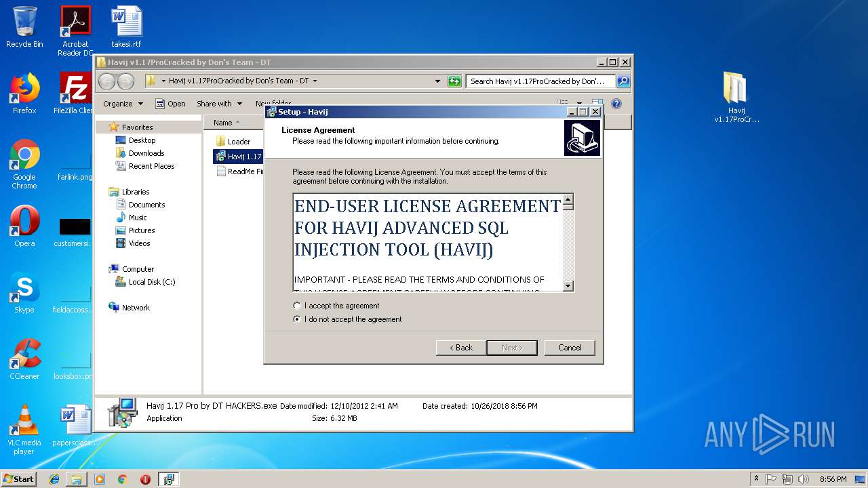Image resolution: width=868 pixels, height=488 pixels.
Task: Click the volume icon in system tray
Action: click(804, 479)
